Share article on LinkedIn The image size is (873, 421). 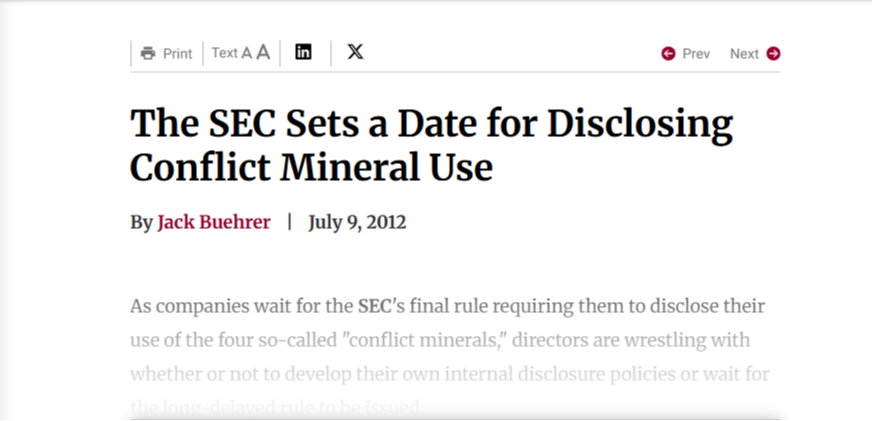(303, 52)
